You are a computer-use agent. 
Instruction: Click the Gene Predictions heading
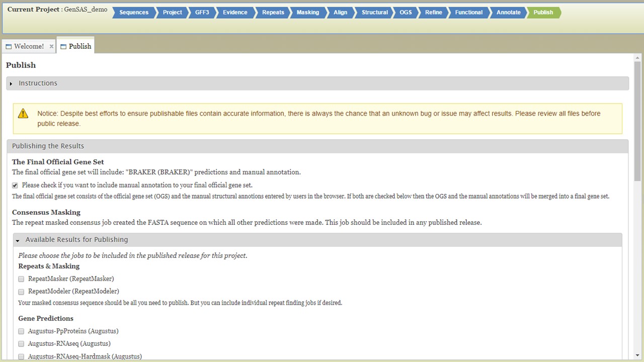46,318
